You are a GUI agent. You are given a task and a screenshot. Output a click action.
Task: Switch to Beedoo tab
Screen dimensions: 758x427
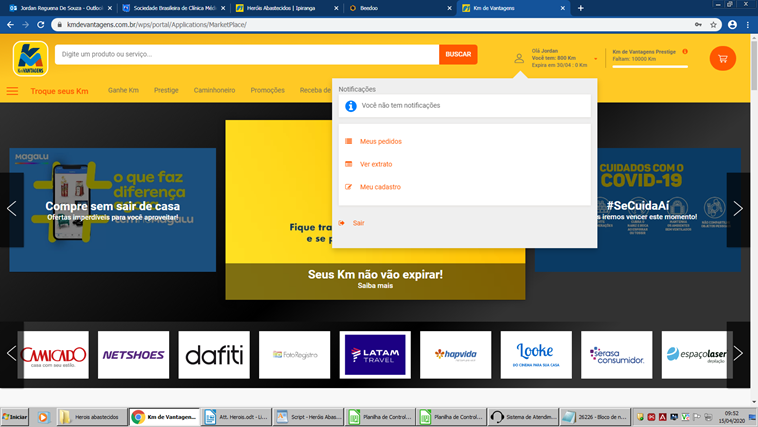tap(399, 8)
